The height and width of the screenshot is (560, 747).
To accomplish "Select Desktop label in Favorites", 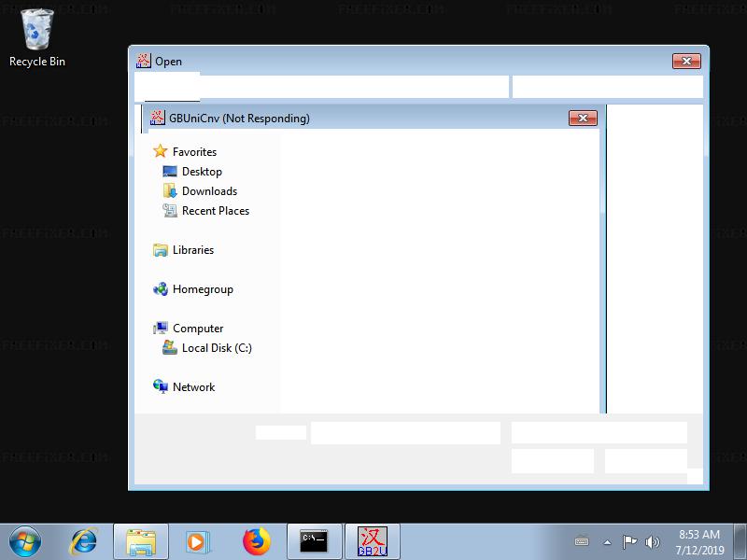I will (202, 172).
